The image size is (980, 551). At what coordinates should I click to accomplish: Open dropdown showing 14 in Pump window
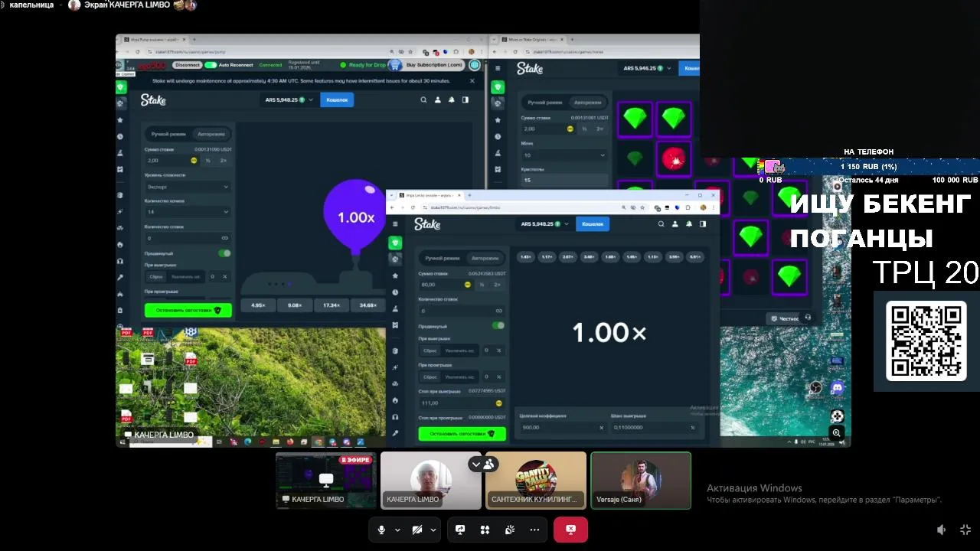188,212
